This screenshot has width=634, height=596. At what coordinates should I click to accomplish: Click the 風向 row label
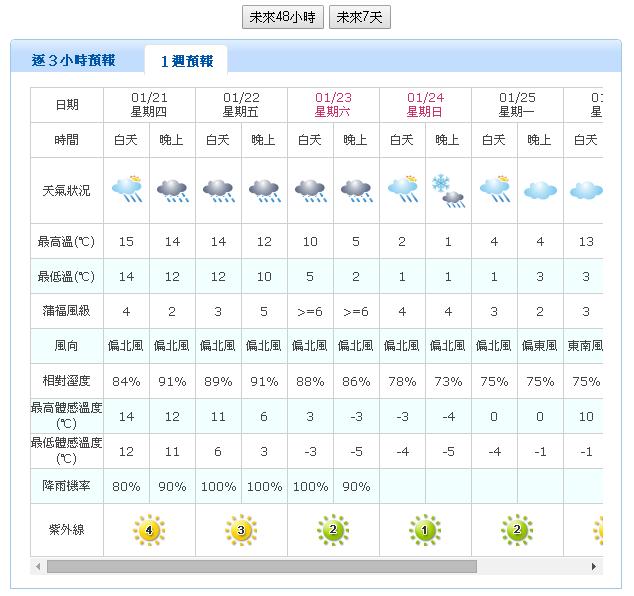click(x=66, y=346)
